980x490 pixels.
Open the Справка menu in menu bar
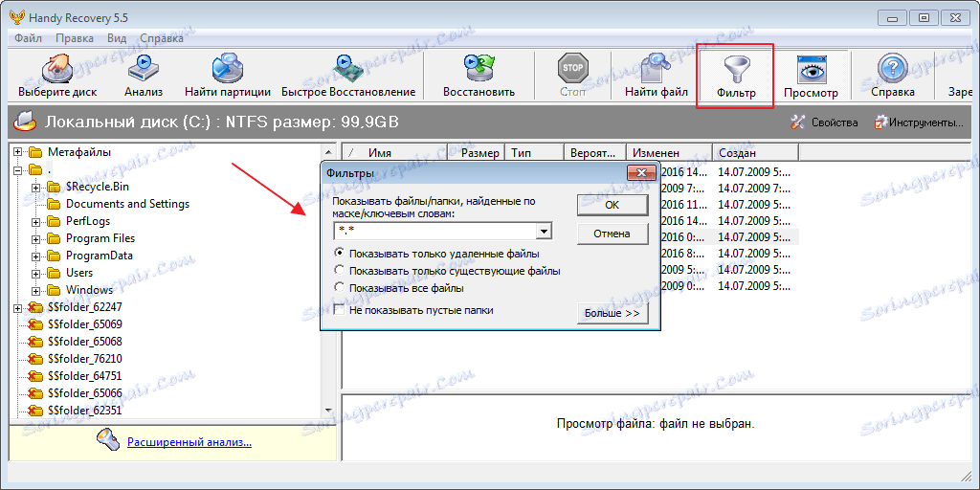pos(161,38)
